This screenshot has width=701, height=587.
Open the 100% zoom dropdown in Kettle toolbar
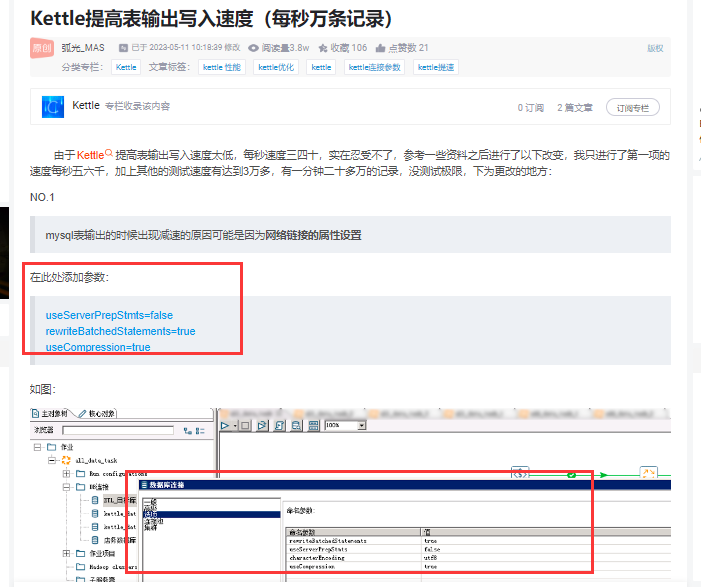[362, 425]
